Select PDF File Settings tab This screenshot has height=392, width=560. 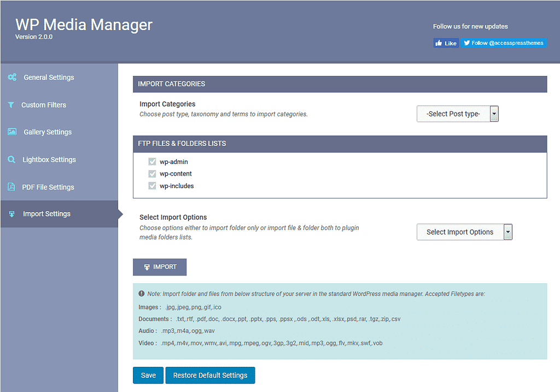pyautogui.click(x=59, y=187)
